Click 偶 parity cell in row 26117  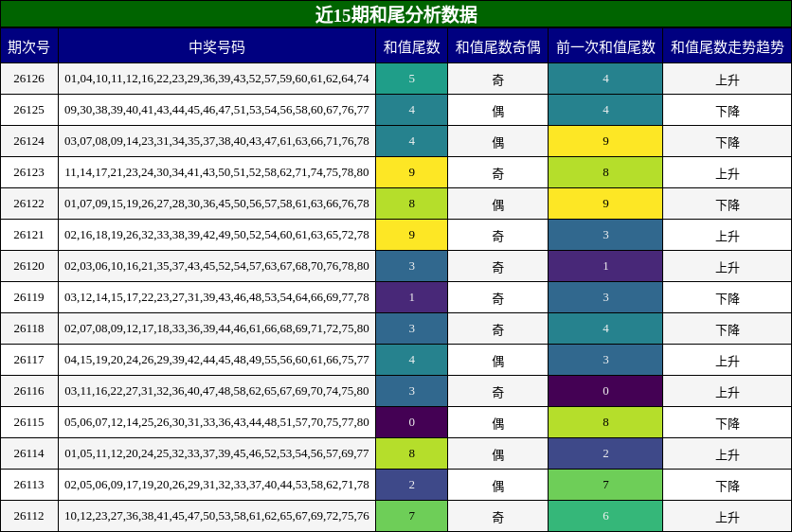(x=498, y=360)
